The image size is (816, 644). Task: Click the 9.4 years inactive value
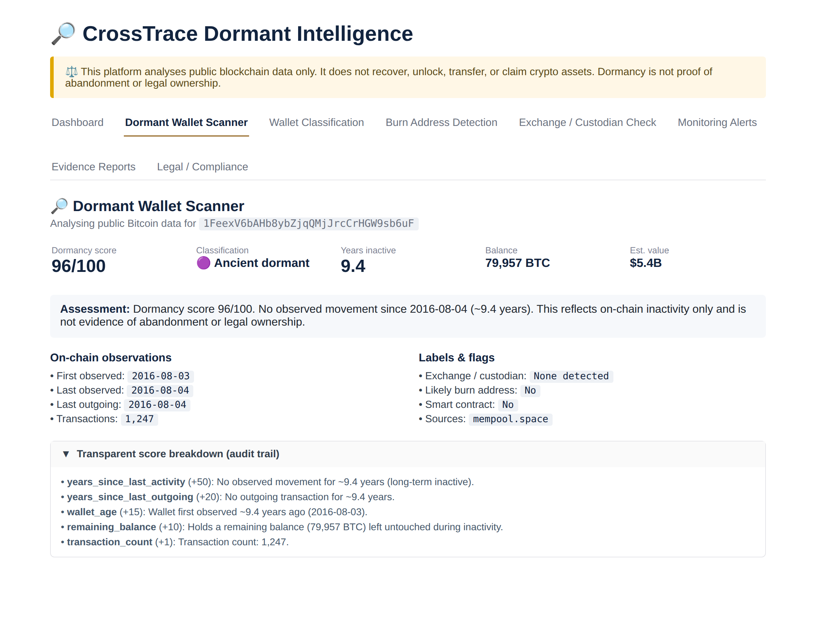(353, 266)
